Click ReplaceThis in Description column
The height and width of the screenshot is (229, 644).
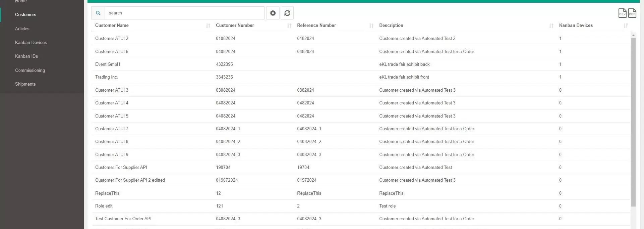391,193
